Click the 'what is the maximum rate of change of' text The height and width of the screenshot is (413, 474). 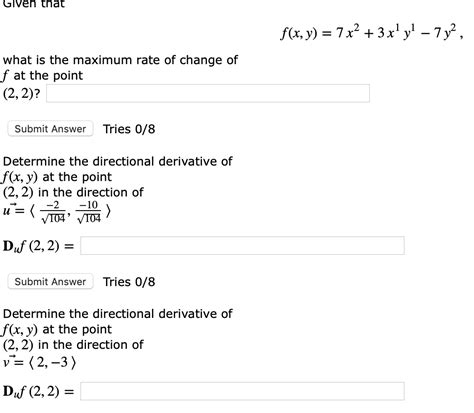[x=120, y=60]
